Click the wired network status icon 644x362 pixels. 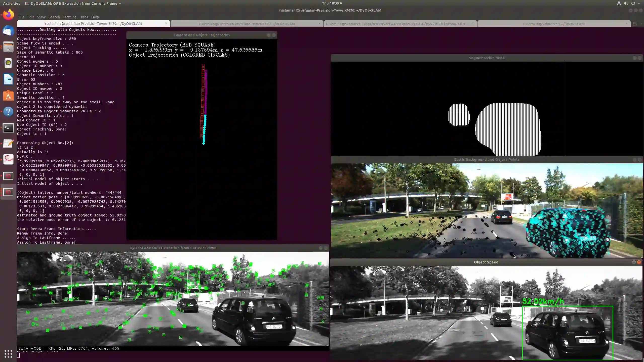619,4
